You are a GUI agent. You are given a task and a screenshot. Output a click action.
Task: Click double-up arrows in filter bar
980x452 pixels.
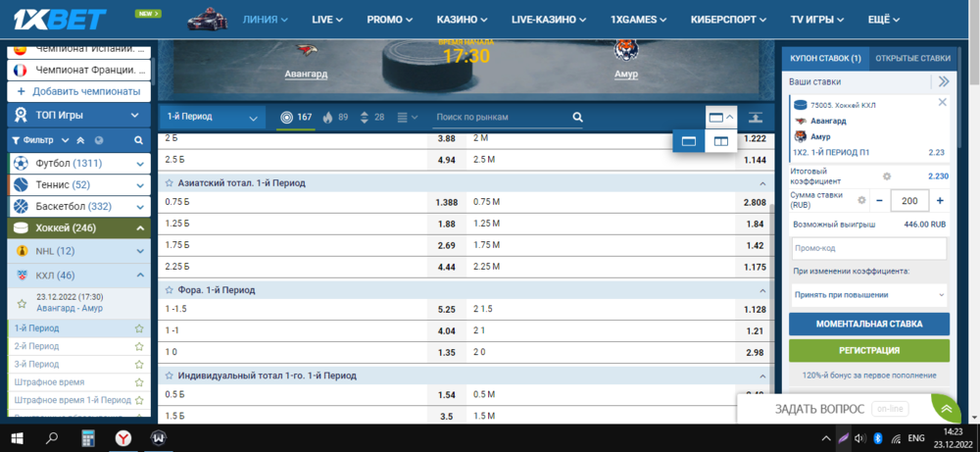pos(80,140)
